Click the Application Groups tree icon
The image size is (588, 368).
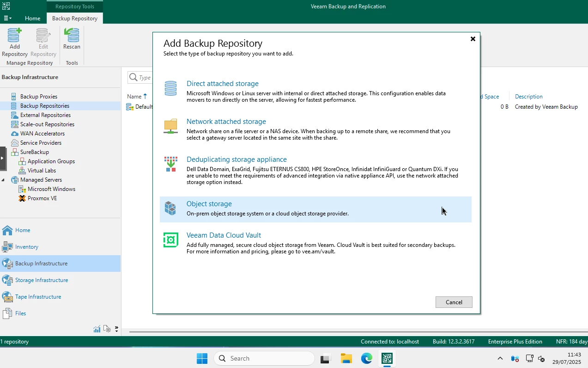pos(22,161)
